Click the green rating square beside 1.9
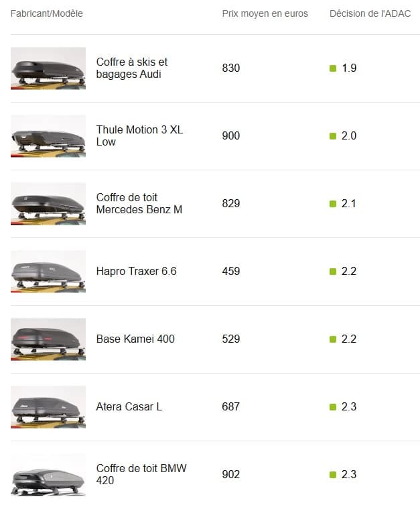The height and width of the screenshot is (507, 420). (x=333, y=68)
